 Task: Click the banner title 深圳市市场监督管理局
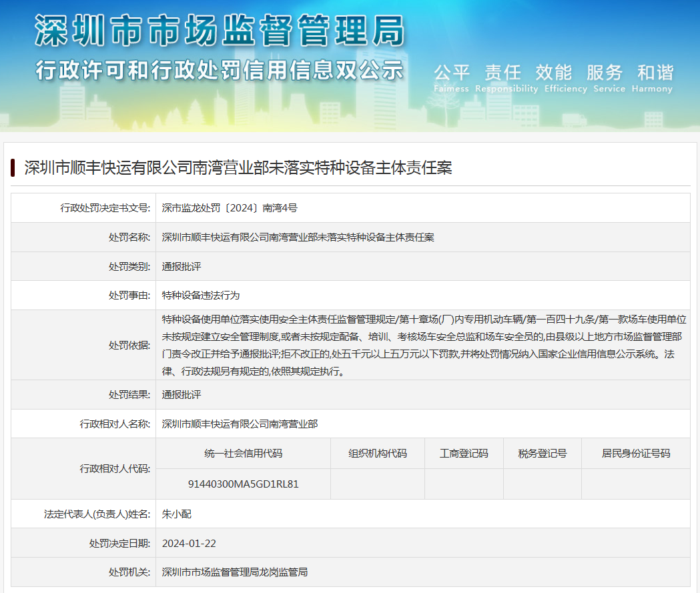click(x=220, y=30)
